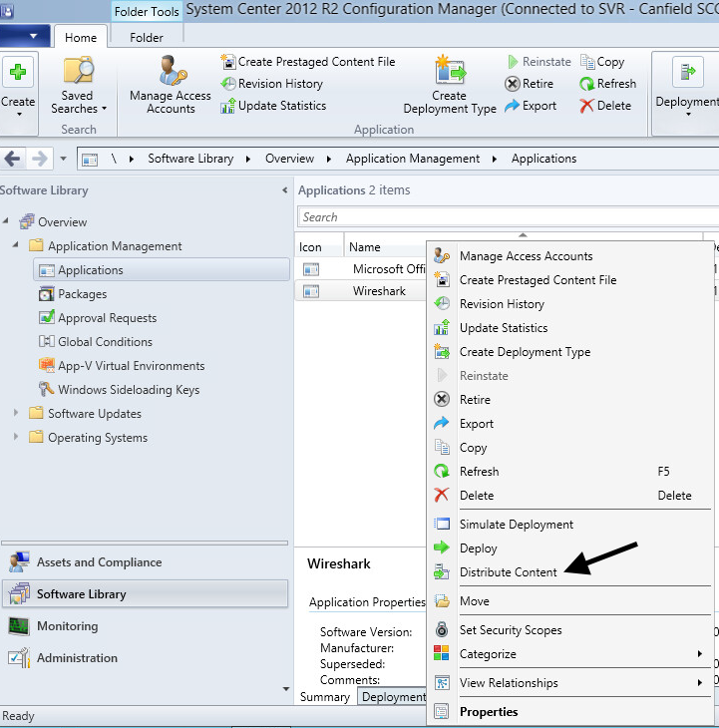719x728 pixels.
Task: Choose Revision History in context menu
Action: point(570,304)
